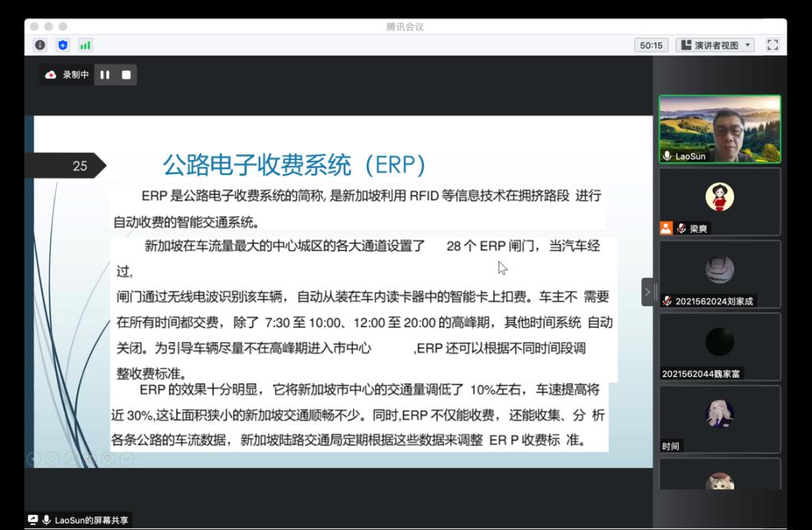
Task: Stop the cloud recording
Action: 126,75
